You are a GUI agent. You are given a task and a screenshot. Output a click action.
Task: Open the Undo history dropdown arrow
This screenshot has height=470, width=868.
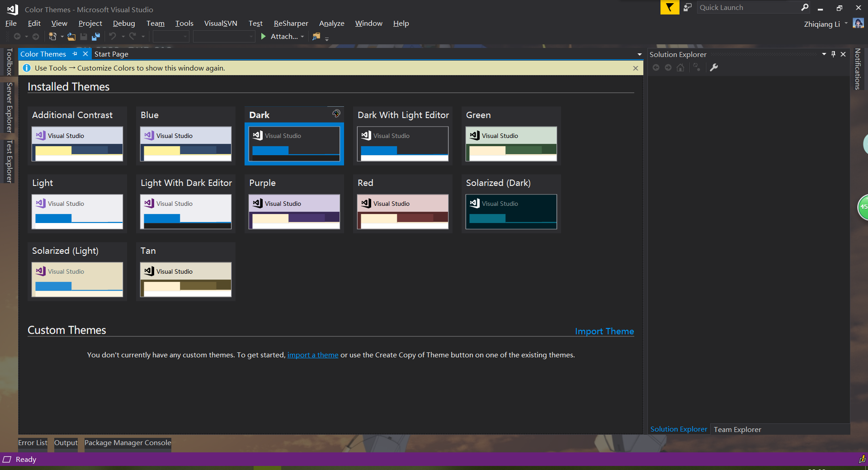(x=123, y=37)
